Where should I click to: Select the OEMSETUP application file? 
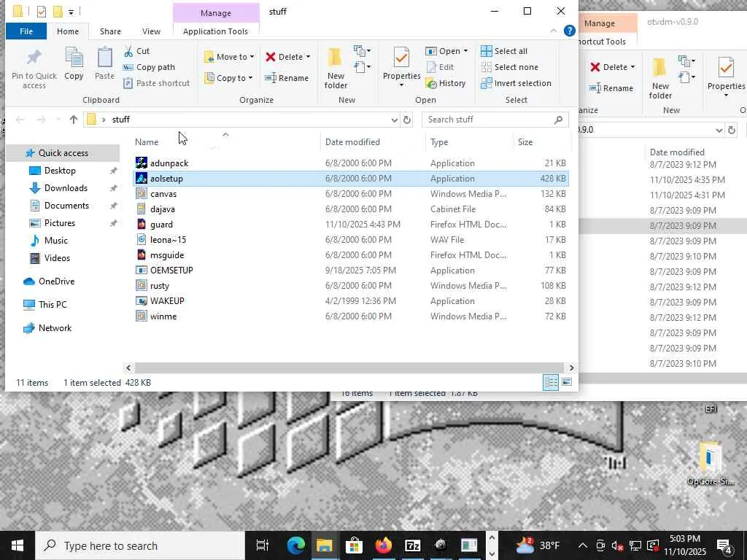tap(351, 270)
